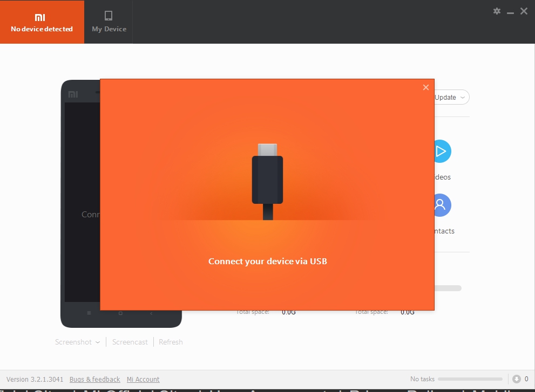Screen dimensions: 535x392
Task: Select the No device detected tab
Action: pyautogui.click(x=42, y=22)
